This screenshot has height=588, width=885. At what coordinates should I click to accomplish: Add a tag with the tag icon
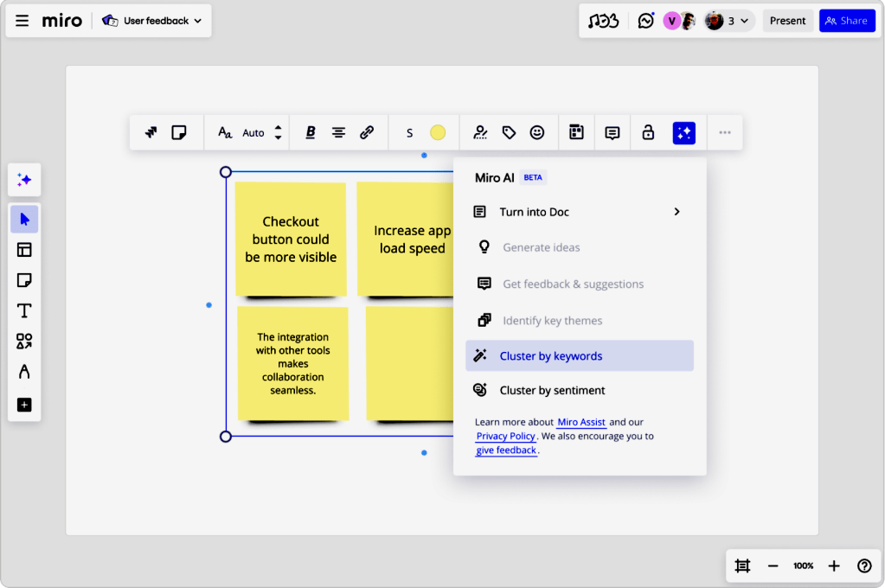[509, 132]
